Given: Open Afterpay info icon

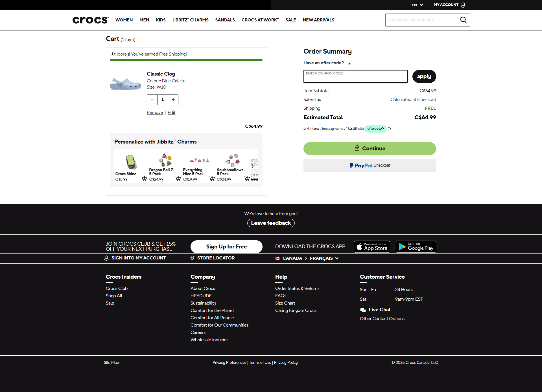Looking at the screenshot, I should pos(389,129).
